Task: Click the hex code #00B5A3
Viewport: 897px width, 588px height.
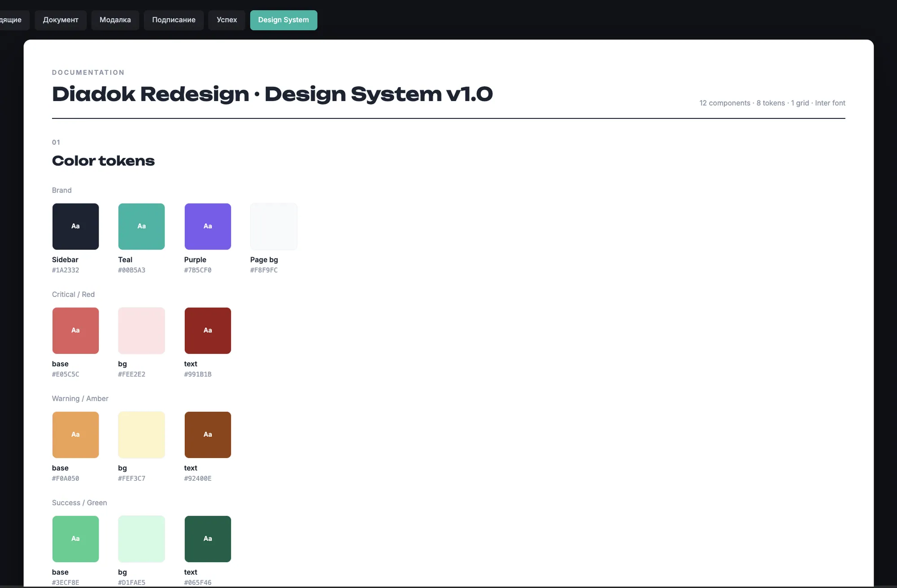Action: coord(131,270)
